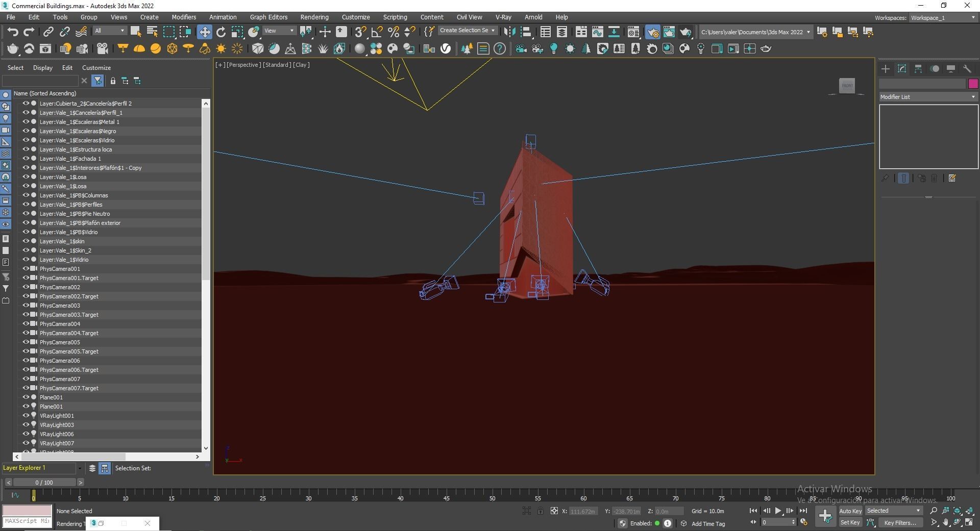Toggle Angle Snap on the toolbar
Image resolution: width=980 pixels, height=531 pixels.
[377, 32]
